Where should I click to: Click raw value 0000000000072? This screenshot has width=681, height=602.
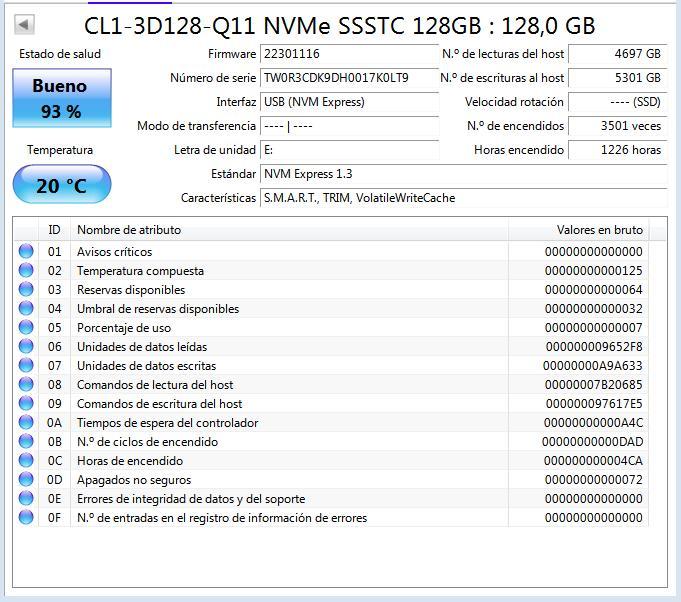[593, 480]
